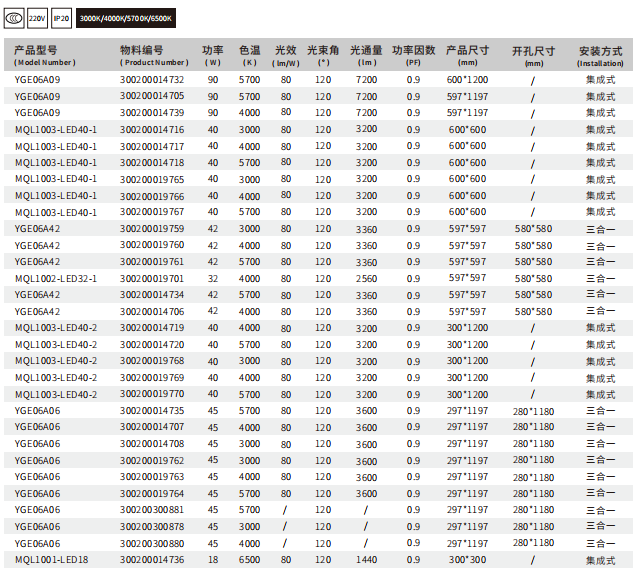The width and height of the screenshot is (639, 572).
Task: Click the 光通量 column header
Action: (366, 55)
